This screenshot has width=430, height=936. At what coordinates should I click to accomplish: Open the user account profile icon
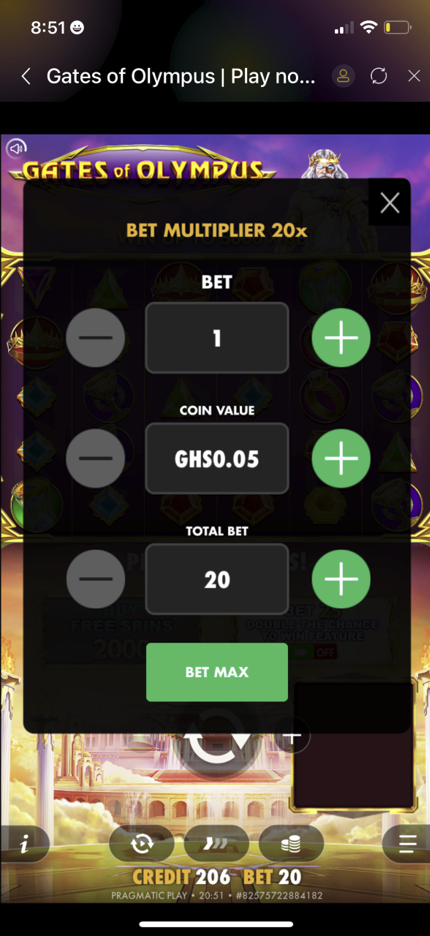[344, 76]
